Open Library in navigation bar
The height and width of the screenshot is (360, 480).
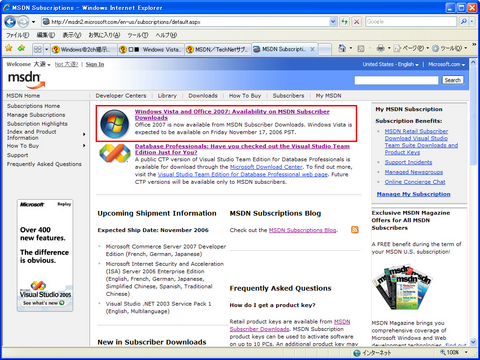point(167,96)
